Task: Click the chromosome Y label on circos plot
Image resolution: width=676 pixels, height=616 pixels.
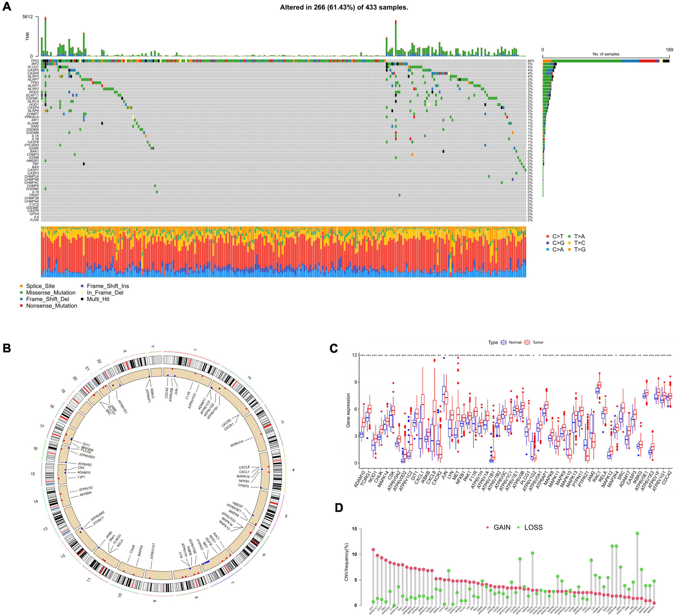Action: tap(153, 346)
